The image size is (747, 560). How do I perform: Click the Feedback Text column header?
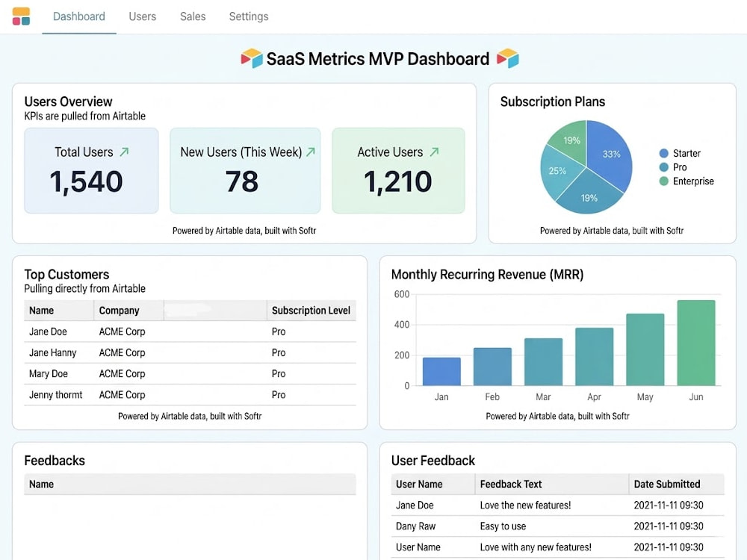(x=552, y=485)
